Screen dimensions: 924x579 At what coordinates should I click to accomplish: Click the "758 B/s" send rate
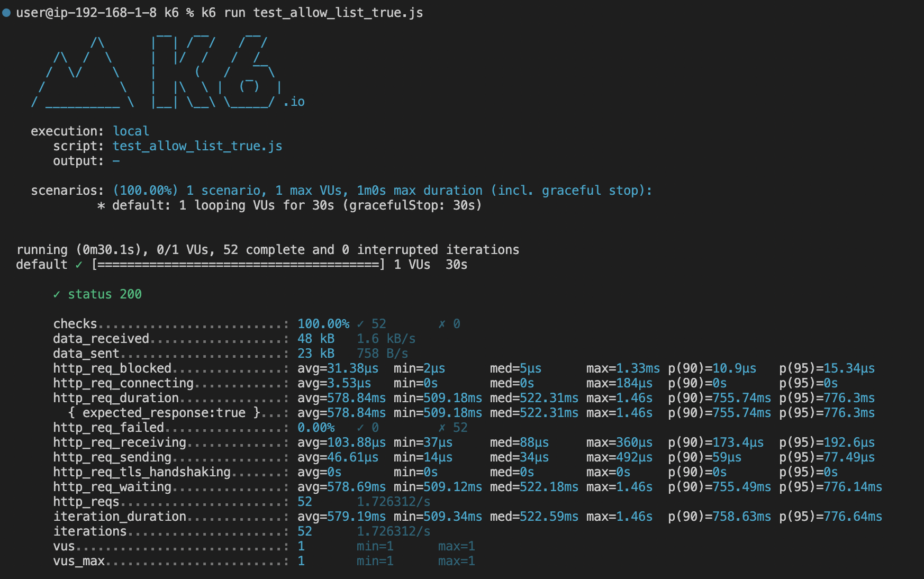(x=383, y=354)
